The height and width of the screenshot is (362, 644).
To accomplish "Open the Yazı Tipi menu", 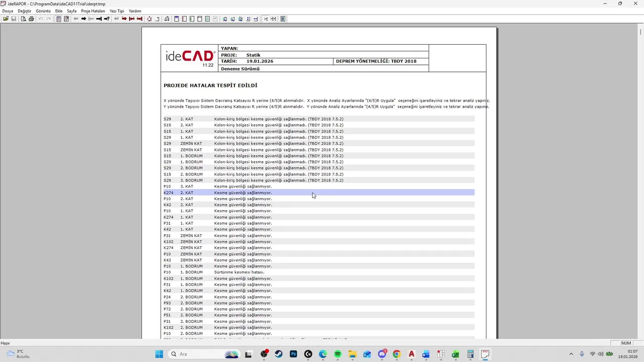I will click(x=117, y=11).
